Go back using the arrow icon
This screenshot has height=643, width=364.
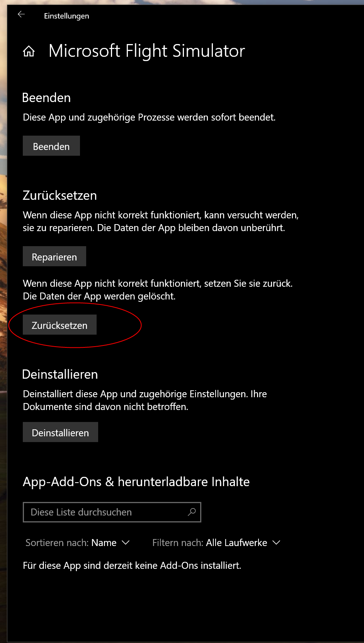click(x=21, y=15)
